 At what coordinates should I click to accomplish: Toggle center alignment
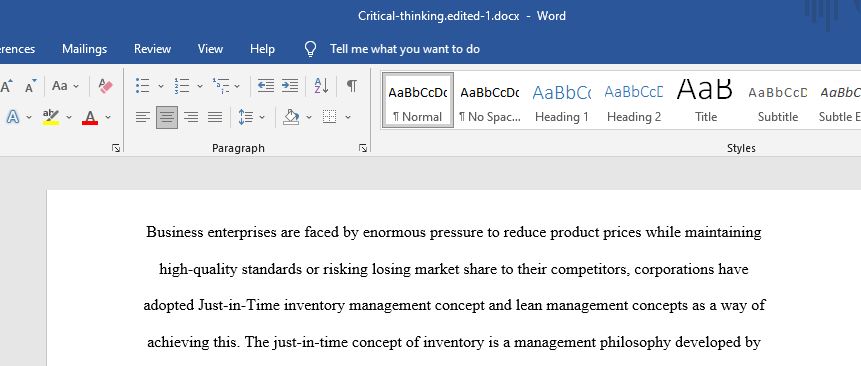click(167, 117)
